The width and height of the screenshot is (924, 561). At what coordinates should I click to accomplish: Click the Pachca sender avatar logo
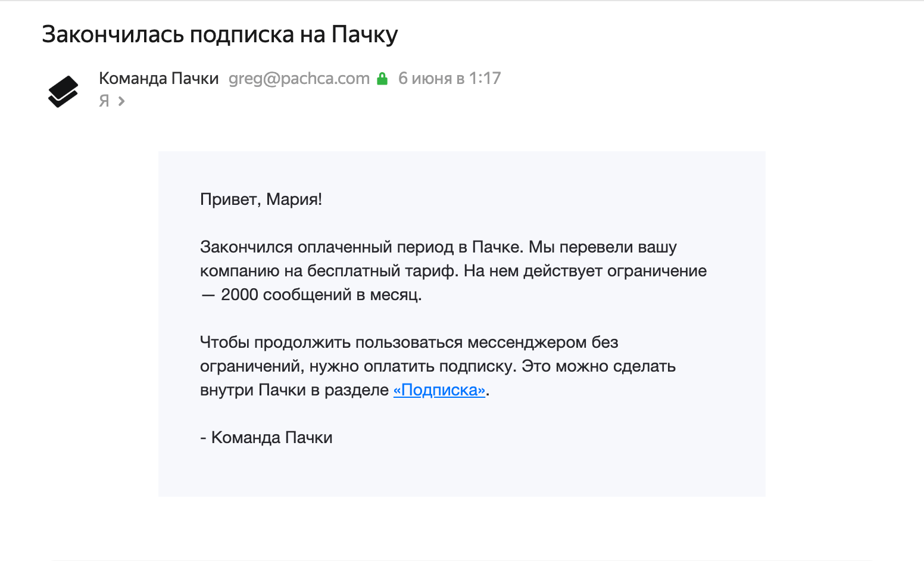[63, 92]
